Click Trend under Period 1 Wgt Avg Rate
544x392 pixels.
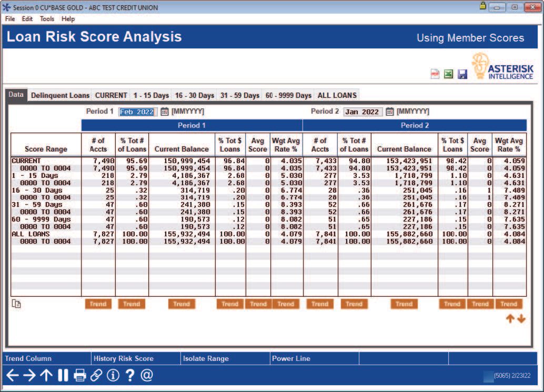(286, 304)
